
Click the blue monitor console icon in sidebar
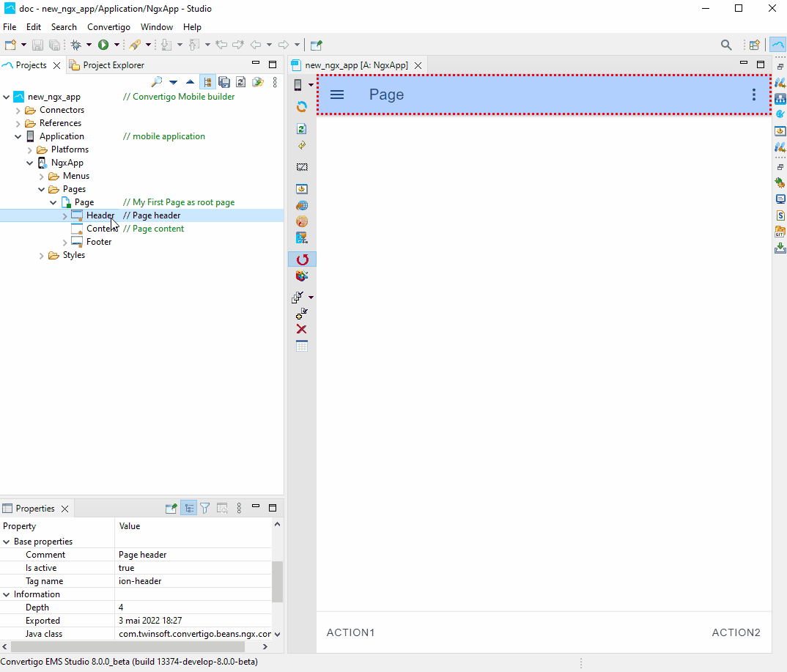point(780,199)
